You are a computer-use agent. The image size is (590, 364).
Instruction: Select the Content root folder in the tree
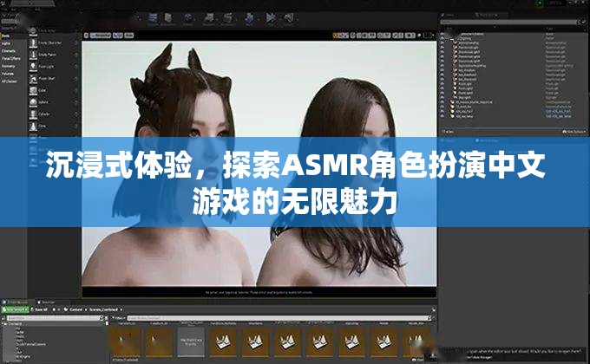pos(15,323)
